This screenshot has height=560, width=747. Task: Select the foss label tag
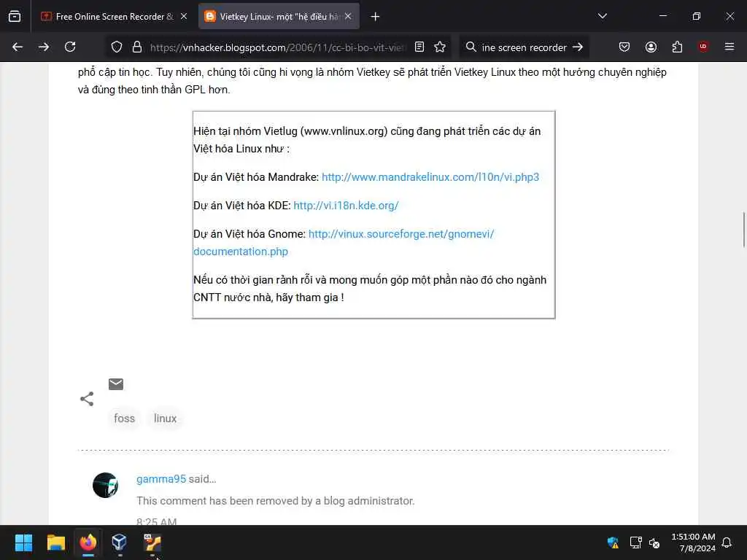[x=124, y=418]
